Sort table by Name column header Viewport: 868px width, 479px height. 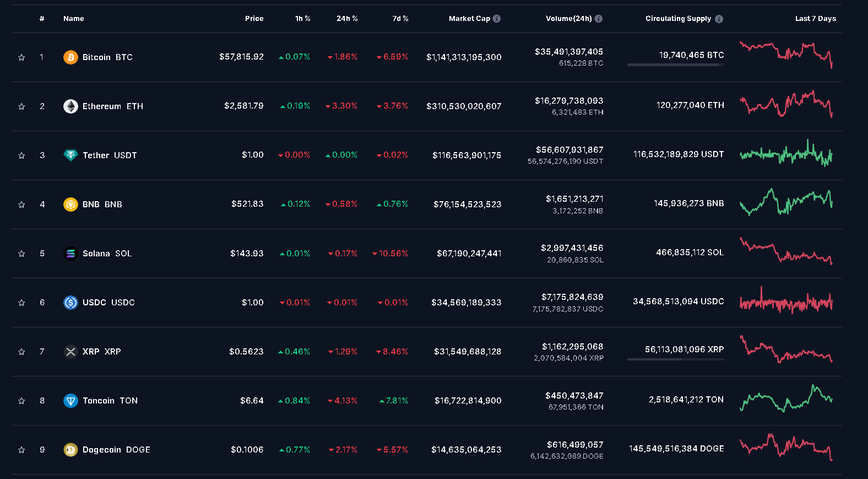point(74,19)
